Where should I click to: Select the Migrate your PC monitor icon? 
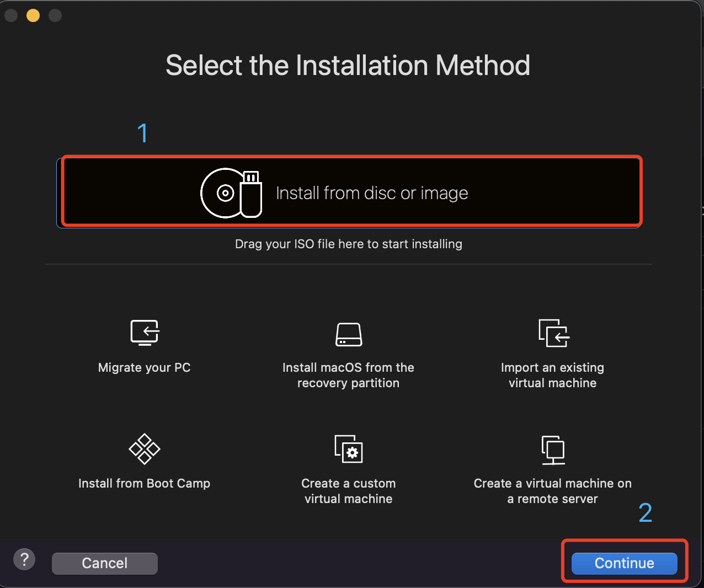145,333
